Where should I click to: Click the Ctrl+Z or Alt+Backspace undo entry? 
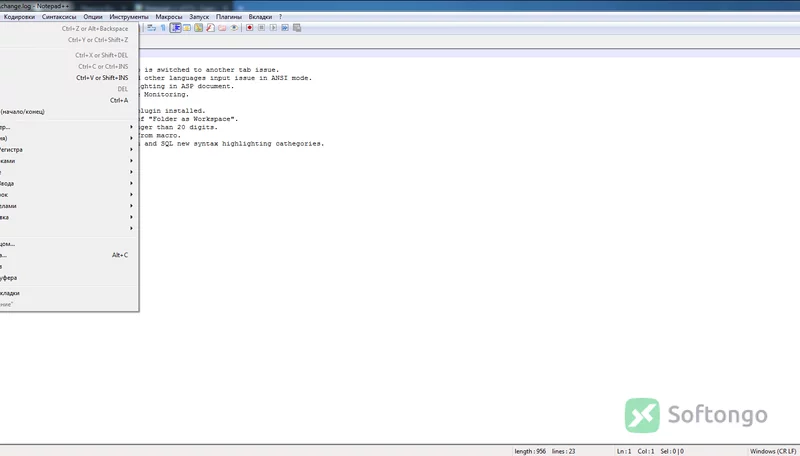[x=69, y=29]
